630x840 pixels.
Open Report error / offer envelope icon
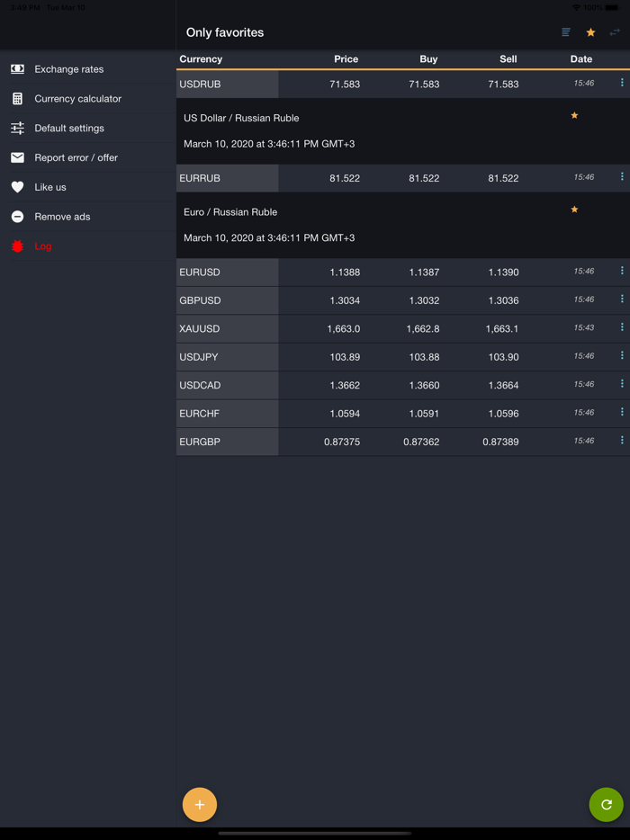15,157
